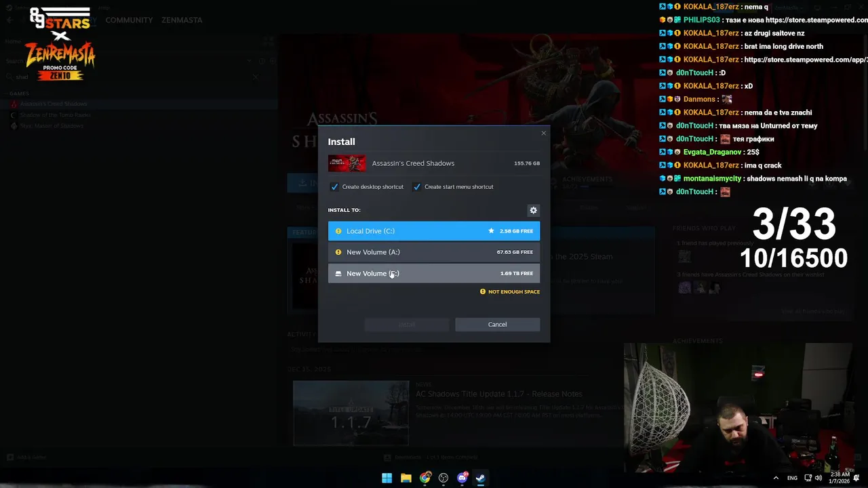Open File Explorer from the taskbar

coord(406,478)
